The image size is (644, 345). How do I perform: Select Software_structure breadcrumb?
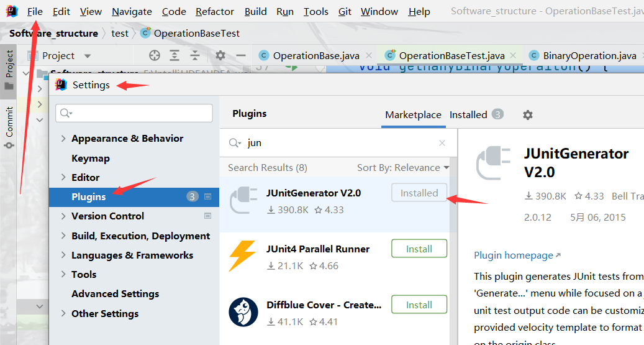pos(53,34)
